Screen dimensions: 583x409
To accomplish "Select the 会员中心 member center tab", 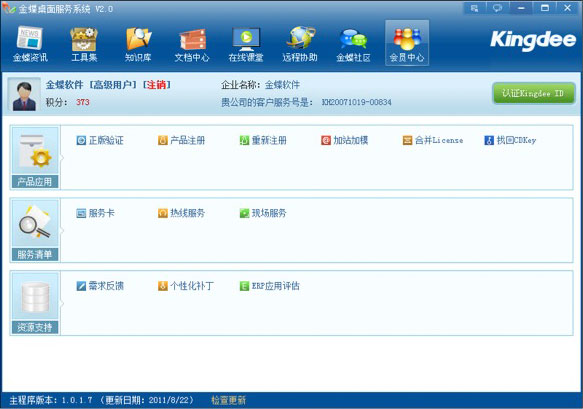I will click(407, 43).
